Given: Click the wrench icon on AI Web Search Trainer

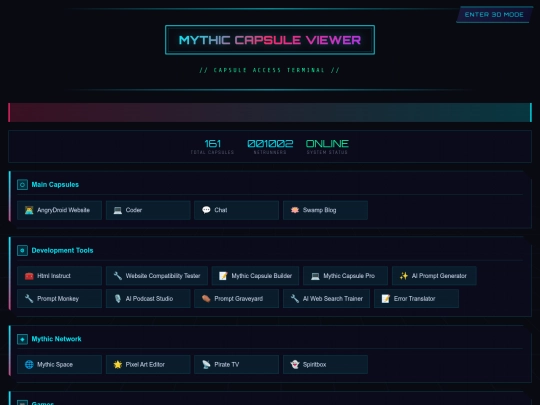Looking at the screenshot, I should click(295, 299).
